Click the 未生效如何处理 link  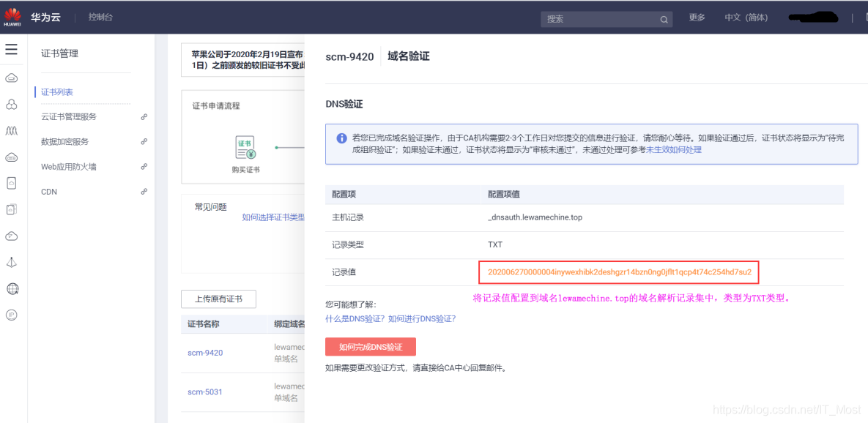[674, 149]
